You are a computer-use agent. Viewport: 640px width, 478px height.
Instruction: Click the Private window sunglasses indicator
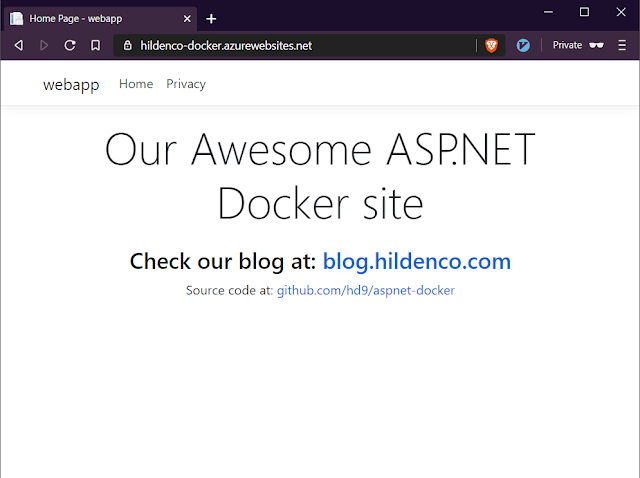point(578,45)
